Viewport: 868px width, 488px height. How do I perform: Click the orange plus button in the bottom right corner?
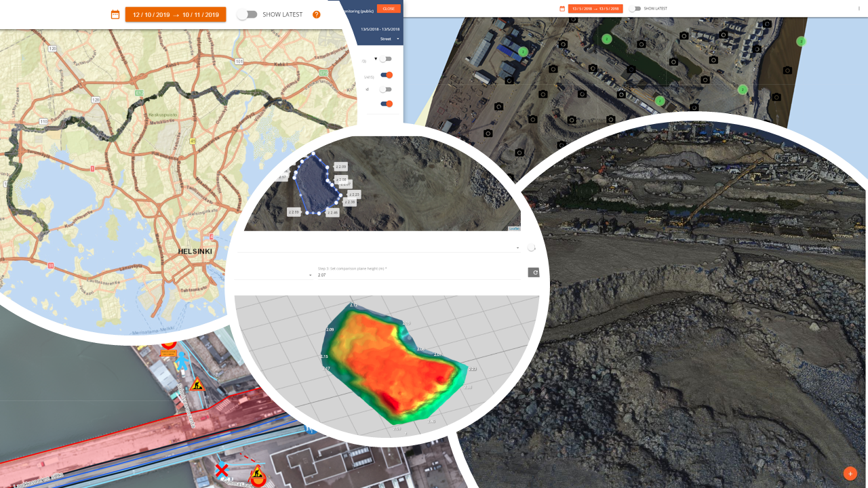(x=850, y=473)
